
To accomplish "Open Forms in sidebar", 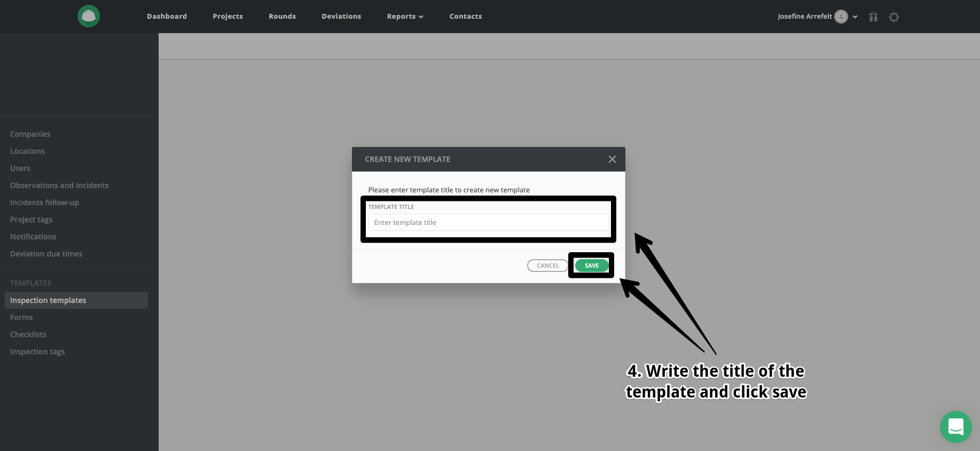I will click(21, 317).
